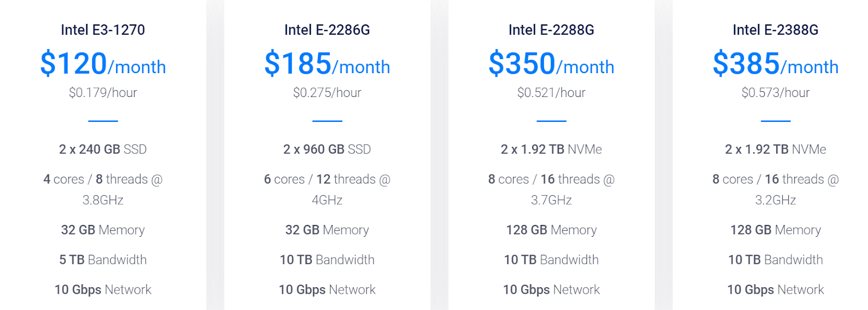Click the $0.275/hour hourly rate

point(327,93)
